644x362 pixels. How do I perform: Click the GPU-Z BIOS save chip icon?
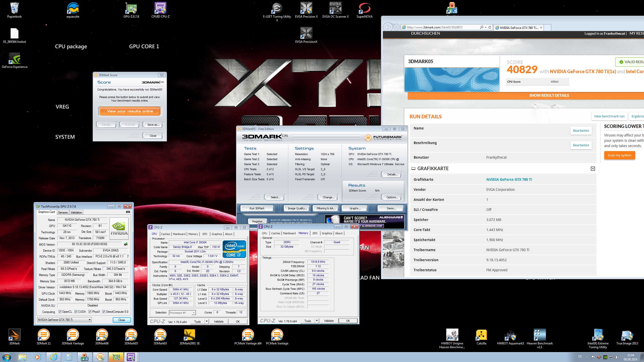pyautogui.click(x=126, y=244)
